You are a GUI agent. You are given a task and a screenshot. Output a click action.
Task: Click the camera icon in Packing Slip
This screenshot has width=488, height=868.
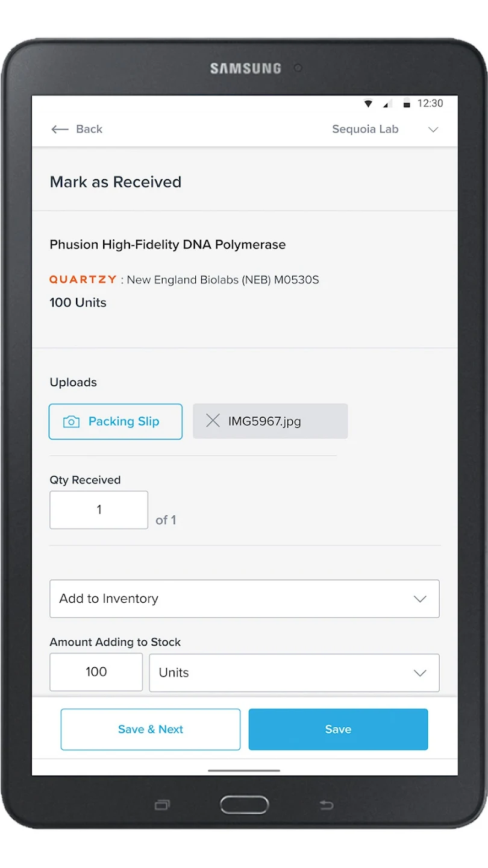point(71,422)
